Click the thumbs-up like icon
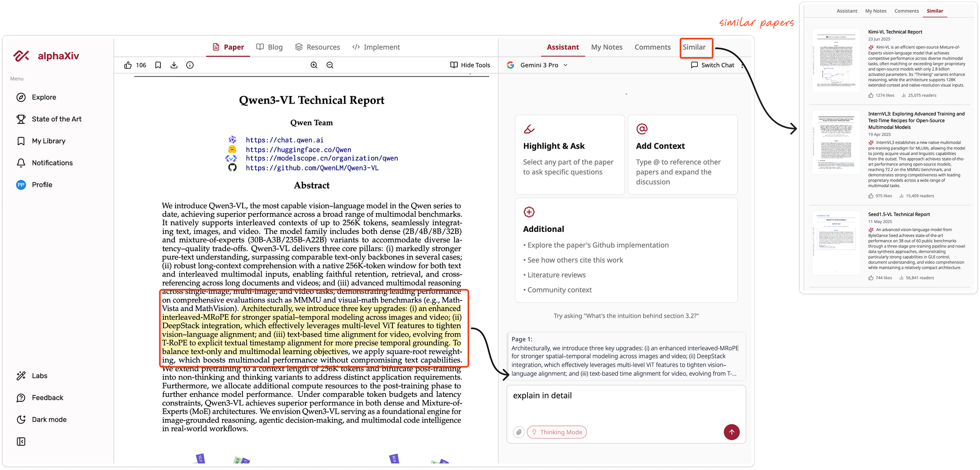 pos(128,65)
